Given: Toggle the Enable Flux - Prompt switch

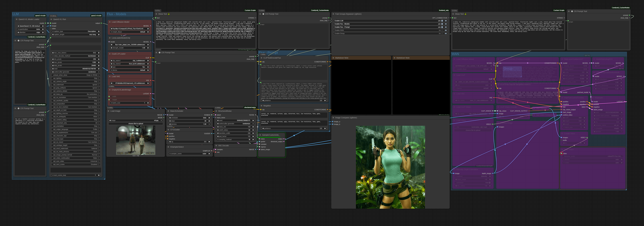Looking at the screenshot, I should (x=442, y=27).
